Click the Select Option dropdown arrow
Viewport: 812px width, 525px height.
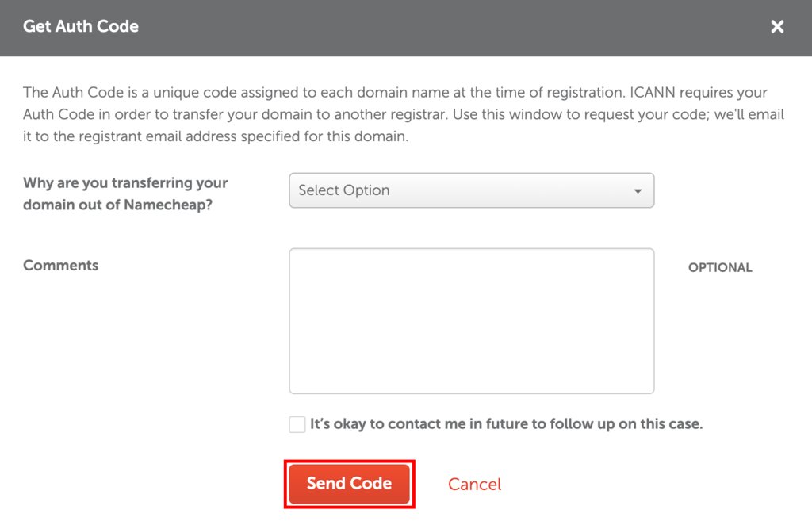point(638,190)
